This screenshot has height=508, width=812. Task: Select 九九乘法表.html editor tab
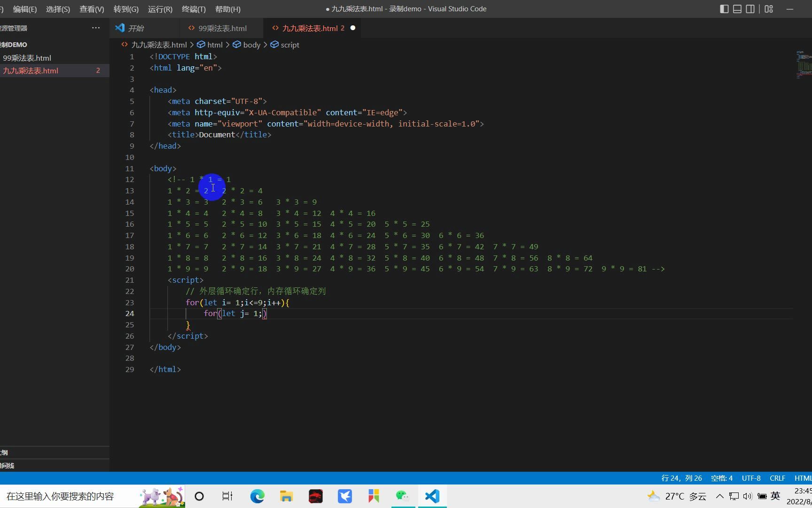[x=313, y=28]
